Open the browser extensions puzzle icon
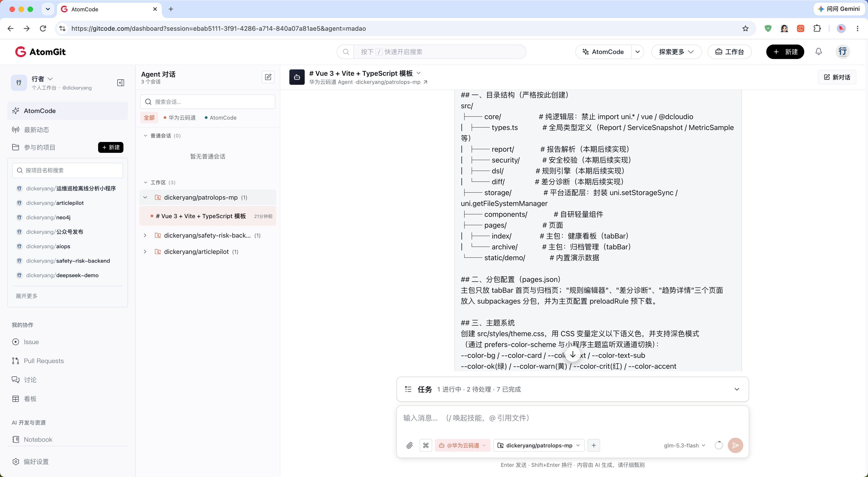 pyautogui.click(x=817, y=29)
